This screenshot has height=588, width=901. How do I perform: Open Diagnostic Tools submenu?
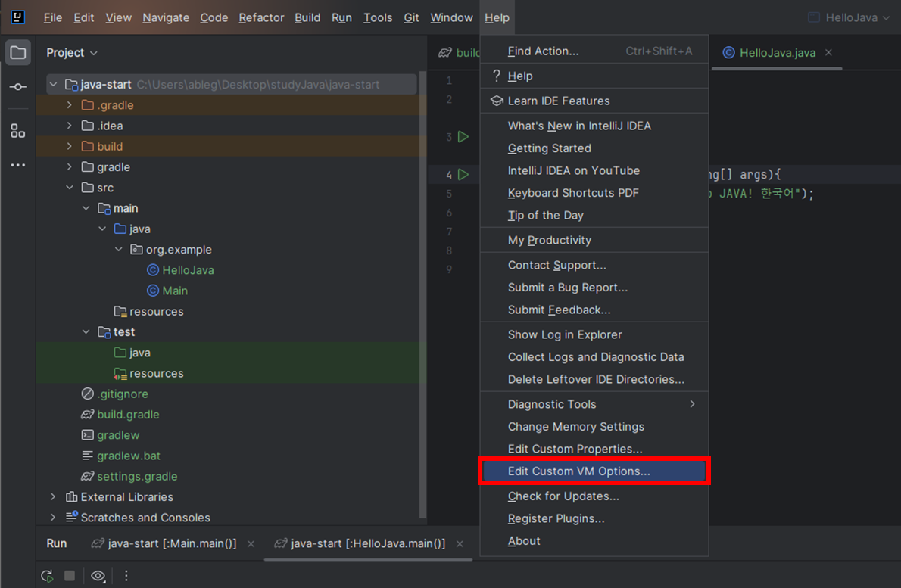[594, 404]
